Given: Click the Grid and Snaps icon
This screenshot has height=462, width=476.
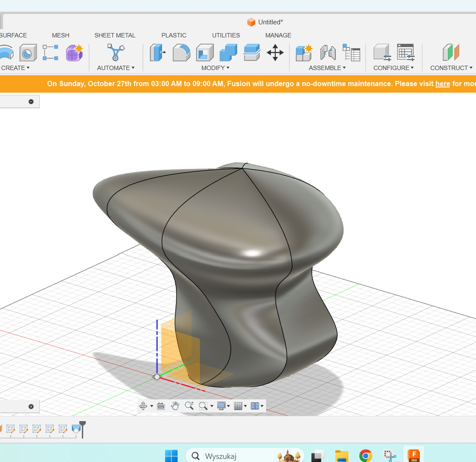Looking at the screenshot, I should click(x=238, y=405).
